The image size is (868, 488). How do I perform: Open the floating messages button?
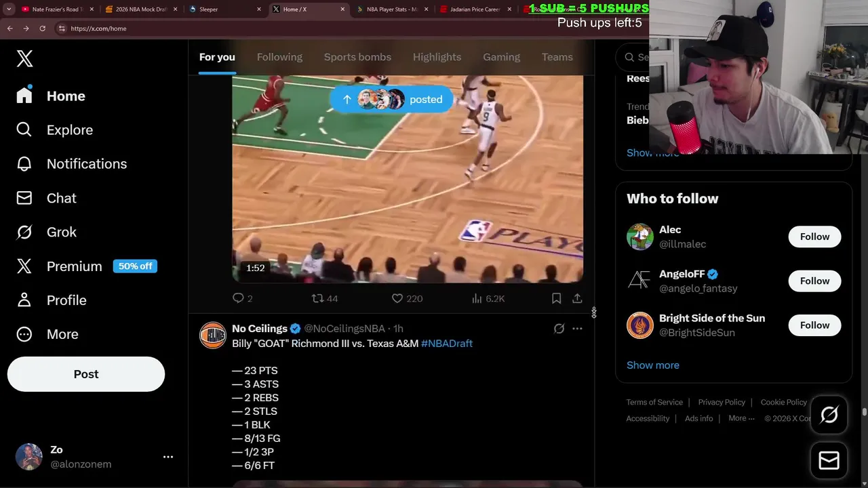pos(829,461)
